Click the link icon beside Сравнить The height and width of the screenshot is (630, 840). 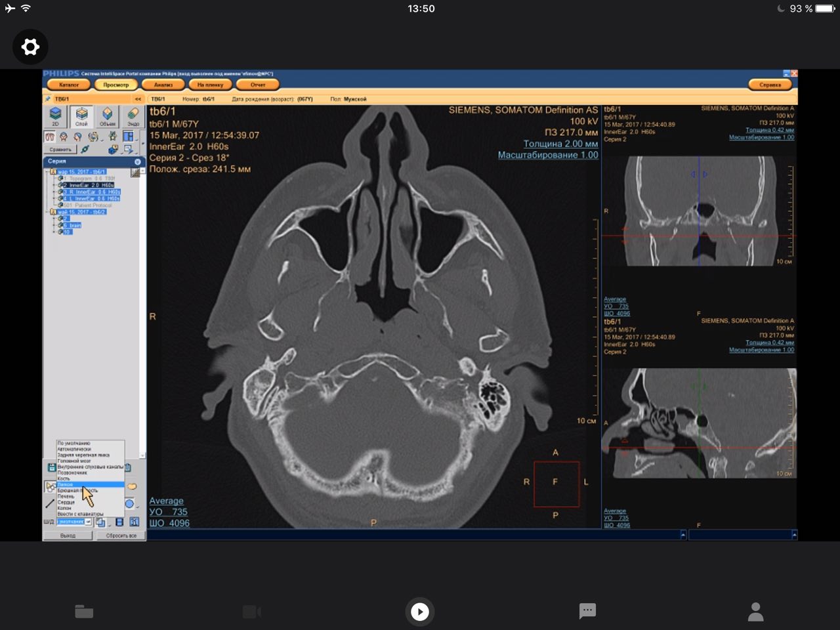(x=85, y=149)
